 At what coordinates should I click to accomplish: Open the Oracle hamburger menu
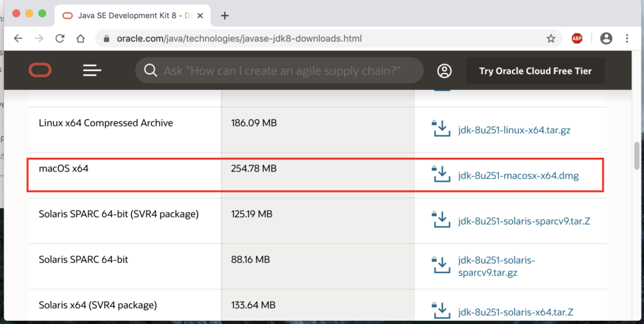coord(92,70)
